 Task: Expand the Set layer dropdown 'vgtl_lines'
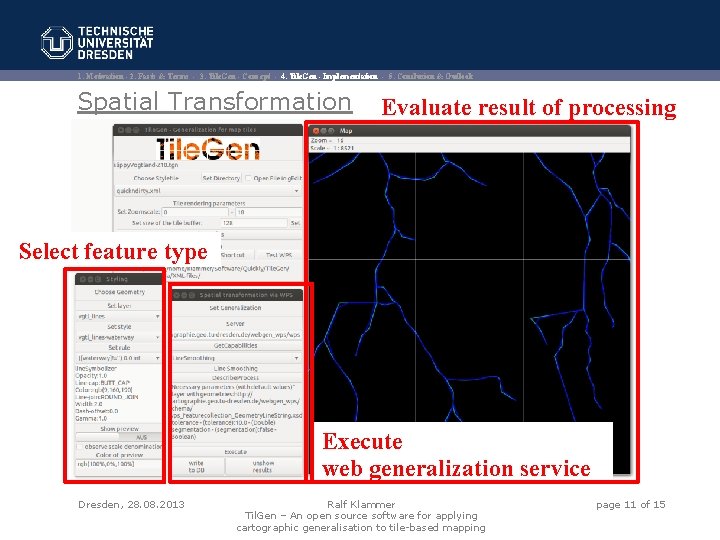click(119, 316)
